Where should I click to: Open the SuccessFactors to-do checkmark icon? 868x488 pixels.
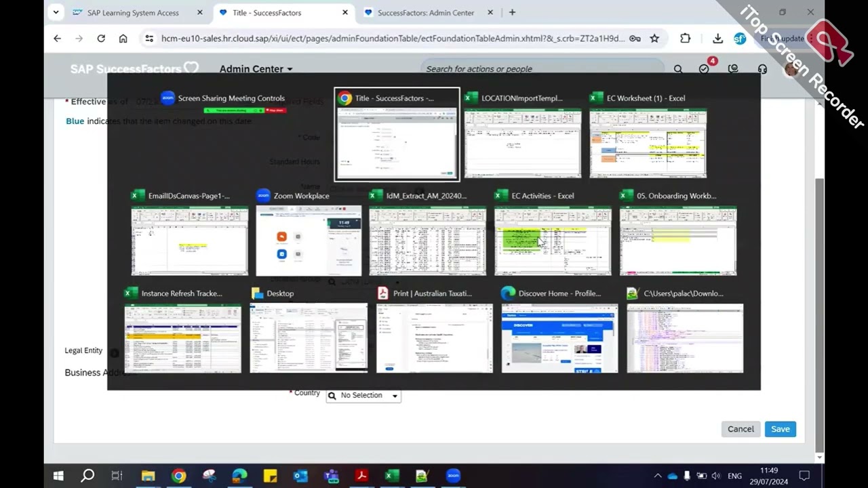(704, 69)
